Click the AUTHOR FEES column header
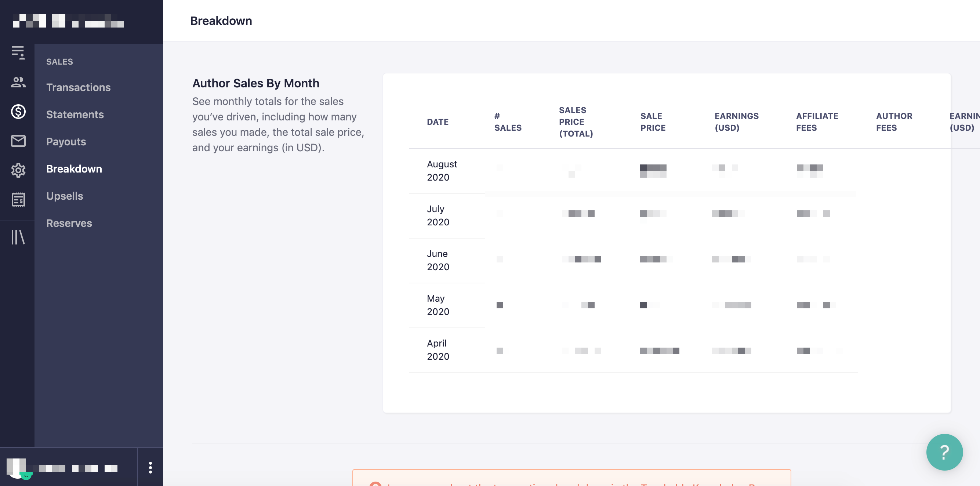This screenshot has width=980, height=486. pyautogui.click(x=894, y=122)
